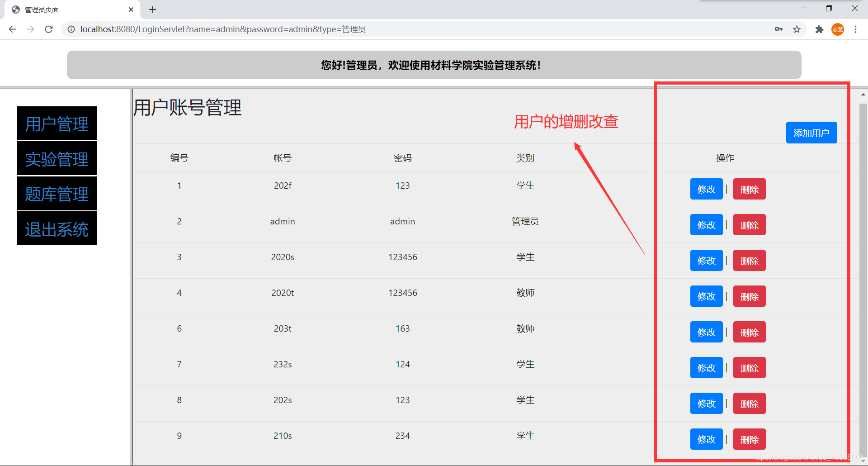Click the scrollbar up arrow
The width and height of the screenshot is (868, 466).
(x=863, y=95)
